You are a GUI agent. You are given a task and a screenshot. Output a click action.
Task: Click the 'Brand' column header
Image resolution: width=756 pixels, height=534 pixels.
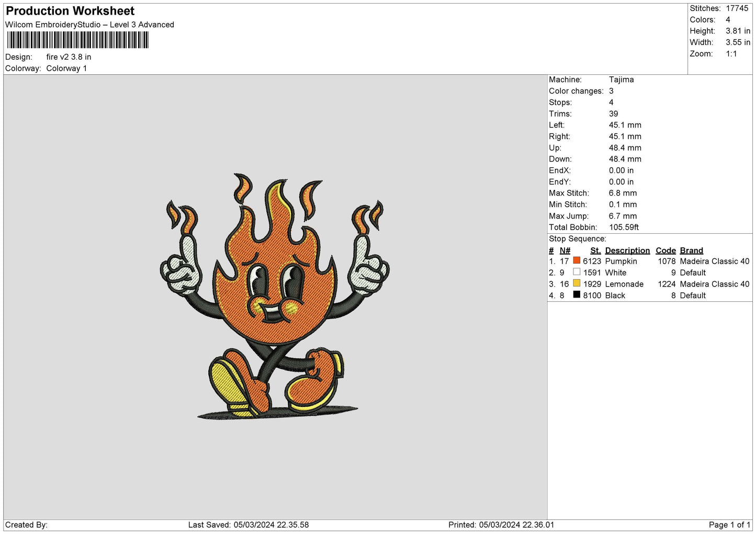[x=691, y=251]
